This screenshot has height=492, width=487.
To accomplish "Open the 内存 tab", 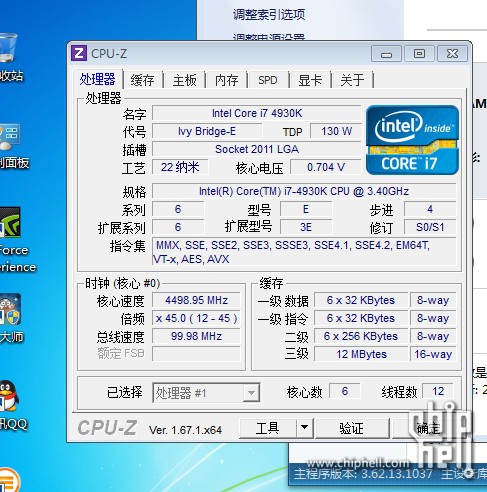I will [x=227, y=80].
